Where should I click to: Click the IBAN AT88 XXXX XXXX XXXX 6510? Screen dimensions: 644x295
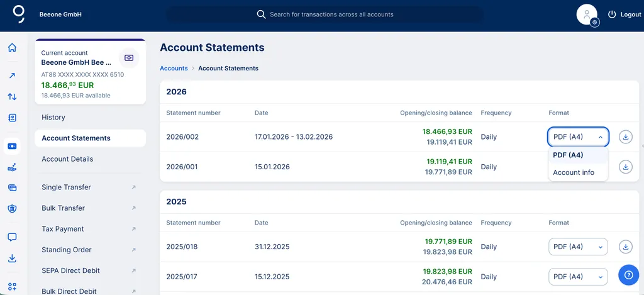click(82, 75)
